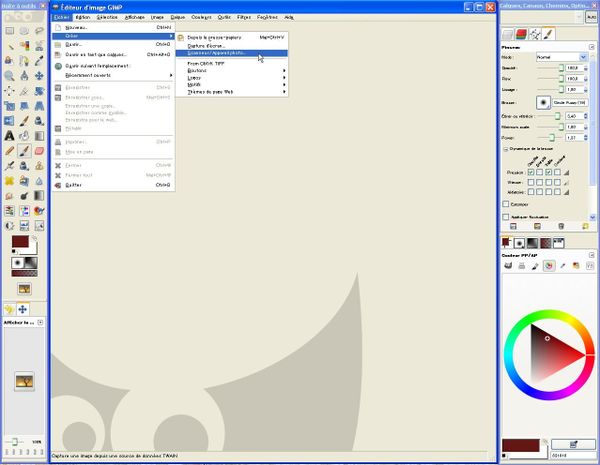Open the toolbox Afficher panel configuration button

pos(40,322)
